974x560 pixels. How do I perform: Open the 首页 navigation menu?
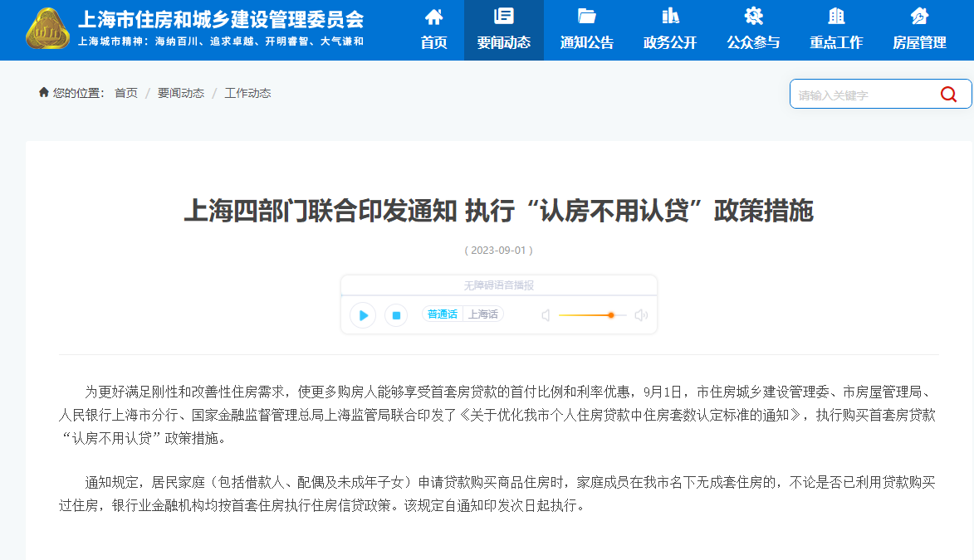pyautogui.click(x=433, y=30)
